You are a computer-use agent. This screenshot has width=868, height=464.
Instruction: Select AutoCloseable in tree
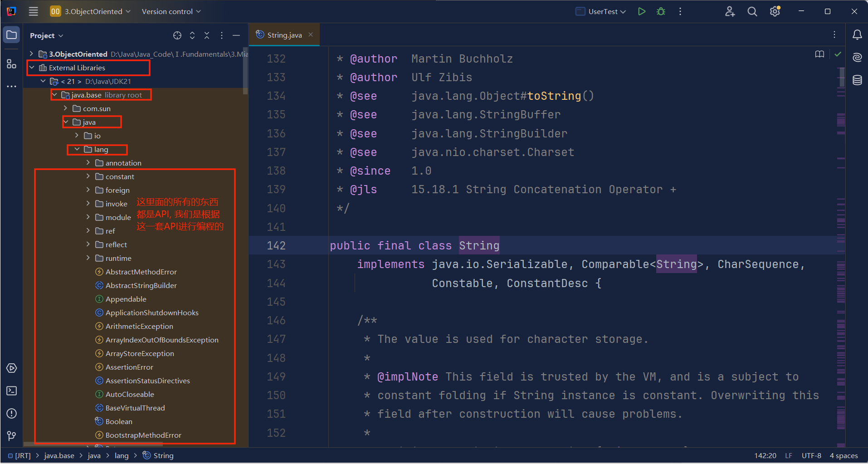pyautogui.click(x=130, y=394)
